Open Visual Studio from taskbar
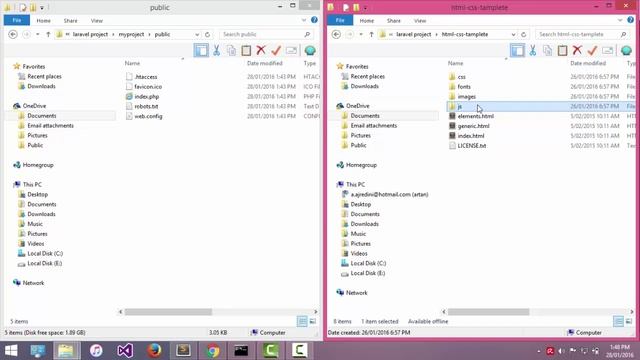This screenshot has height=360, width=640. click(125, 351)
